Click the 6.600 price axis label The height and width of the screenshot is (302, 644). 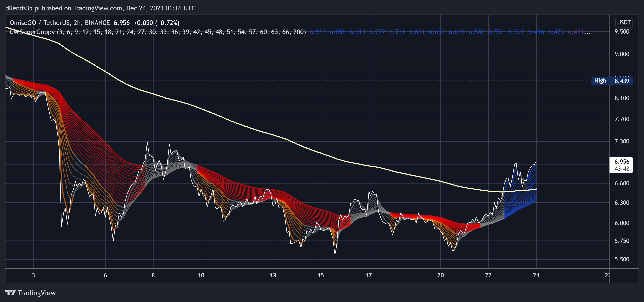[x=622, y=183]
